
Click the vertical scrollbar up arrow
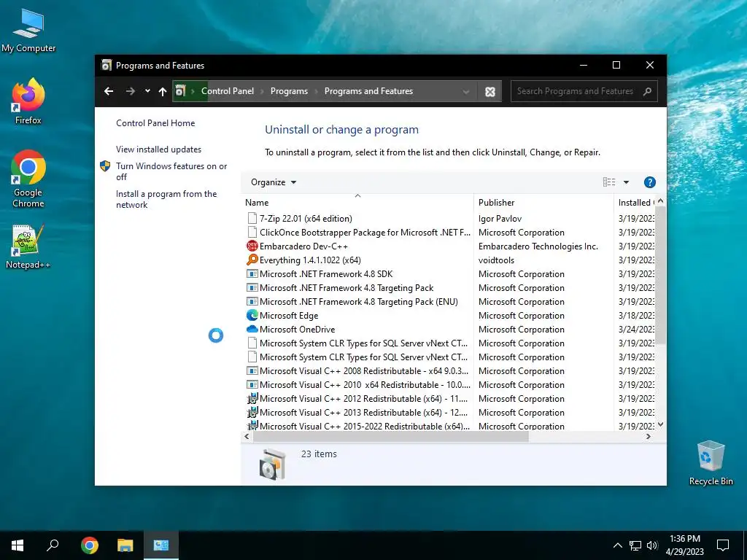click(660, 201)
